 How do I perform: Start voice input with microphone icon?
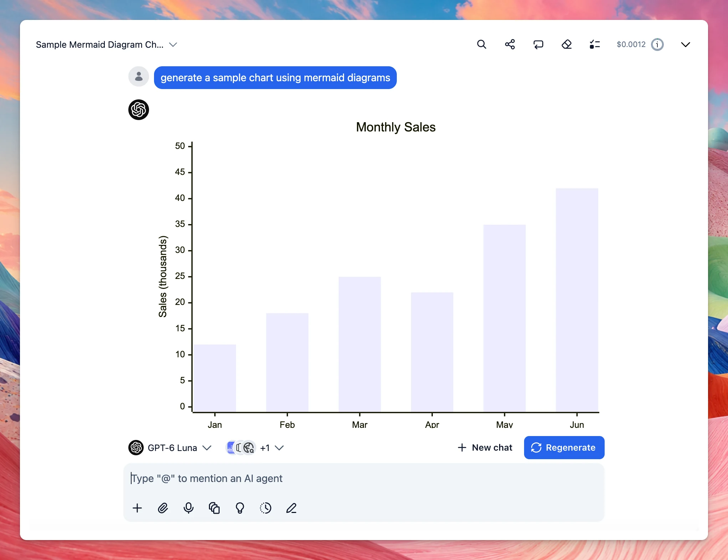pyautogui.click(x=189, y=508)
